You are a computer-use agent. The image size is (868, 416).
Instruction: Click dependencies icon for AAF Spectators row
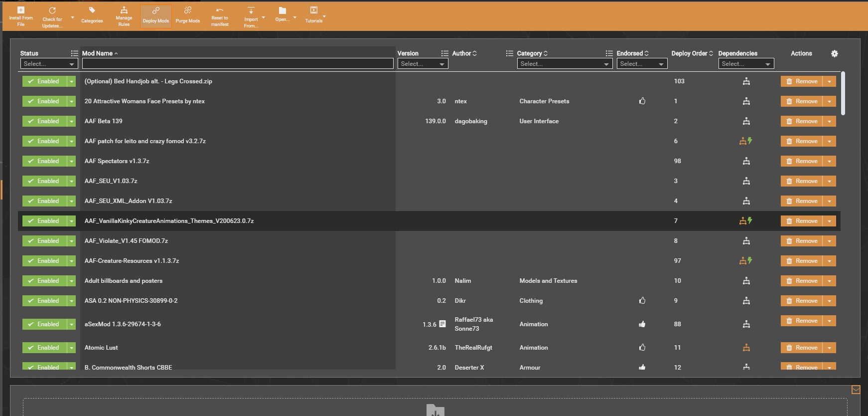[746, 161]
